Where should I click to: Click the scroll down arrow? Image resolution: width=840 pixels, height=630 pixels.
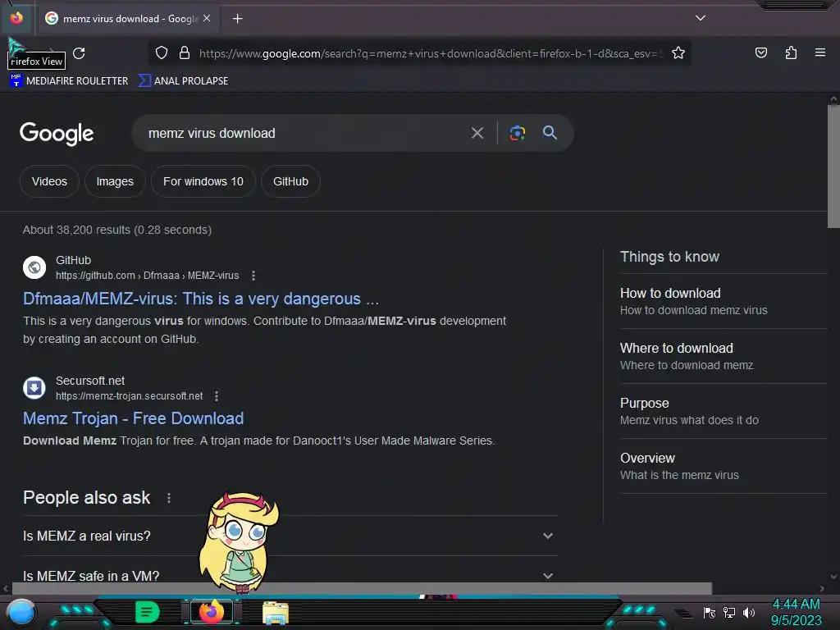coord(833,577)
